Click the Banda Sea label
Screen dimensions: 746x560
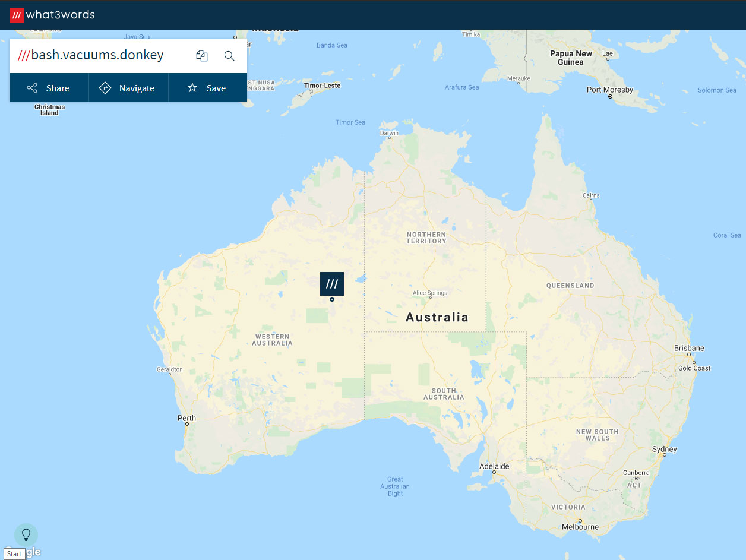tap(332, 45)
